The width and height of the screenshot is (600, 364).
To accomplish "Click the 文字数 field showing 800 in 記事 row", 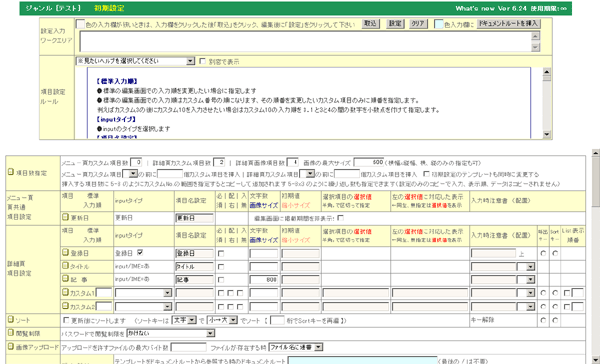I will tap(264, 280).
